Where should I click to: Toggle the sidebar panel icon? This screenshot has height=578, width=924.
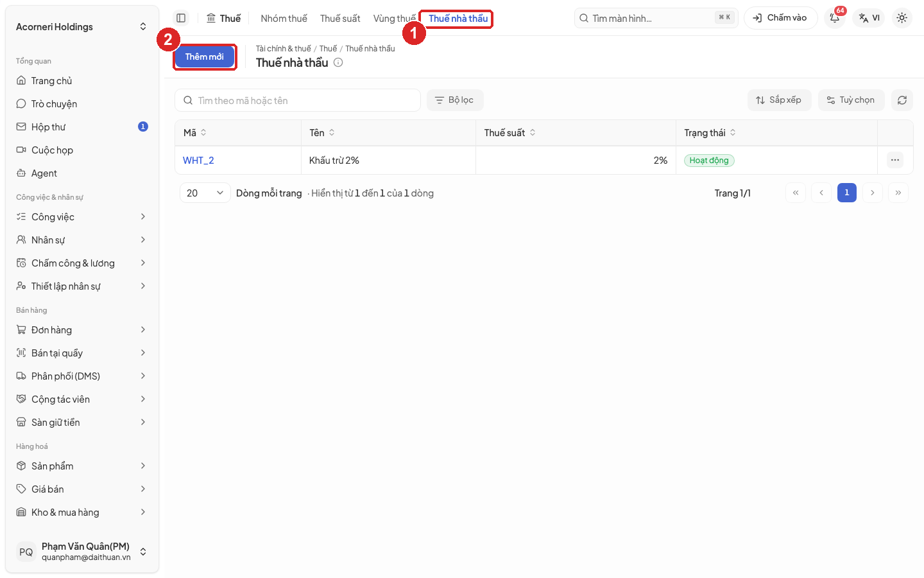coord(181,18)
